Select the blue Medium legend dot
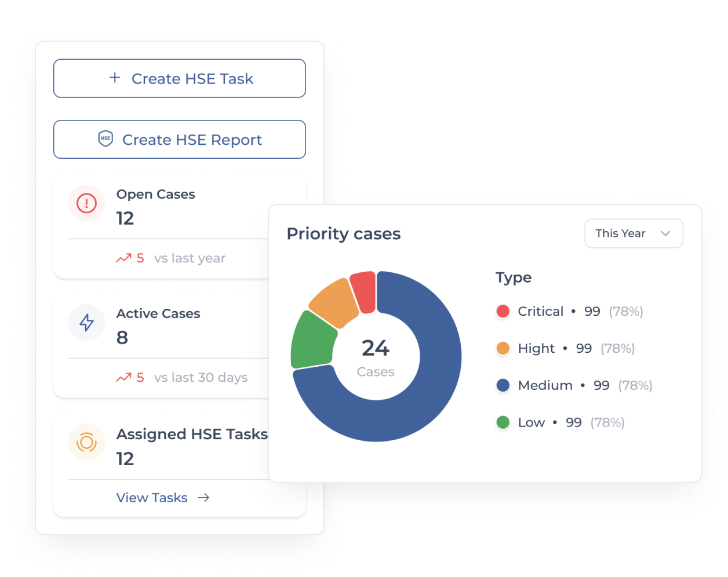 point(503,385)
